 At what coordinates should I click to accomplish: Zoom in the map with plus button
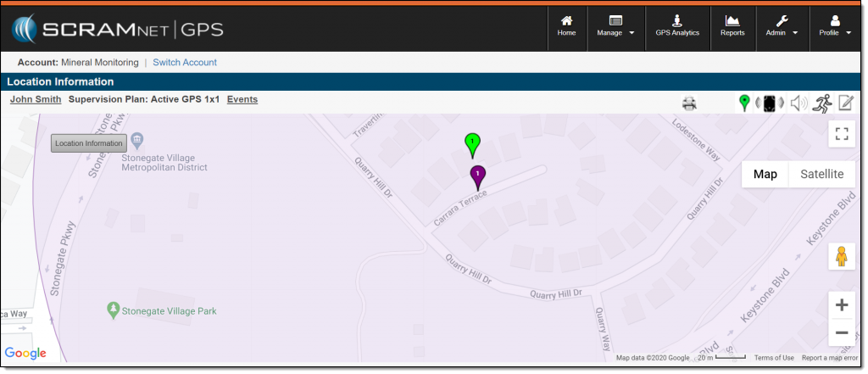(x=841, y=305)
